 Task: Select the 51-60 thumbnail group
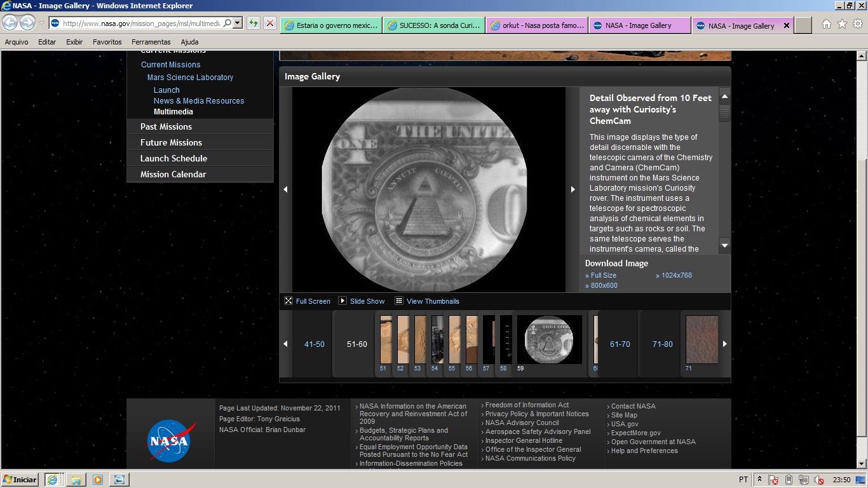click(357, 344)
